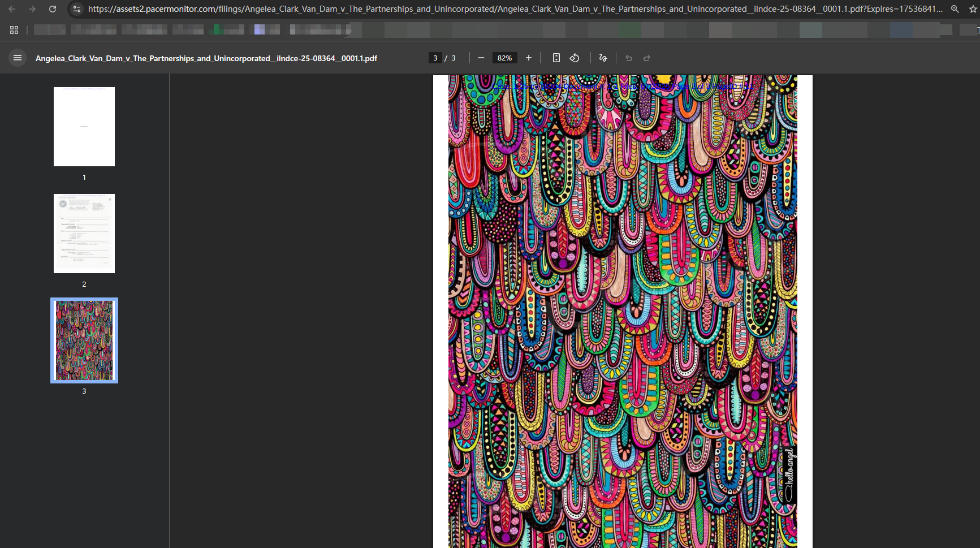980x548 pixels.
Task: Bookmark this page with the star icon
Action: pos(973,9)
